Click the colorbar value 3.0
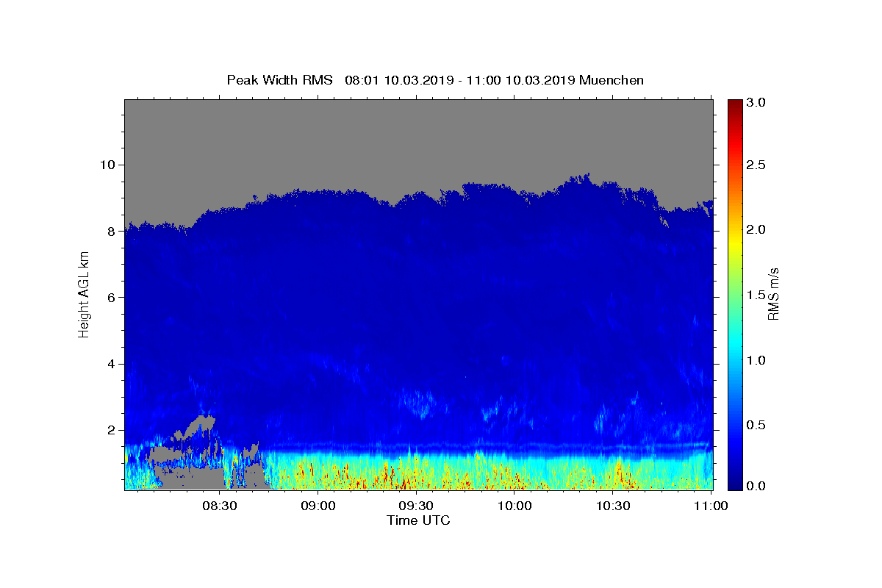882x588 pixels. click(756, 103)
